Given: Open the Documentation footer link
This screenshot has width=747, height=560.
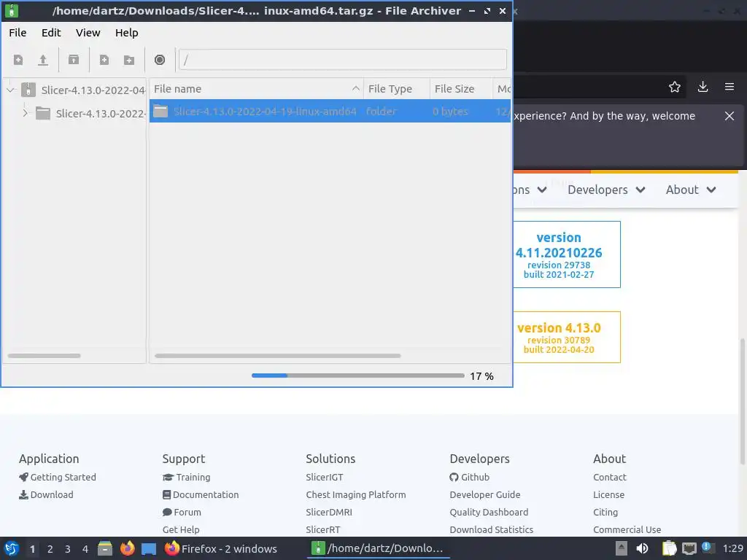Looking at the screenshot, I should point(201,495).
